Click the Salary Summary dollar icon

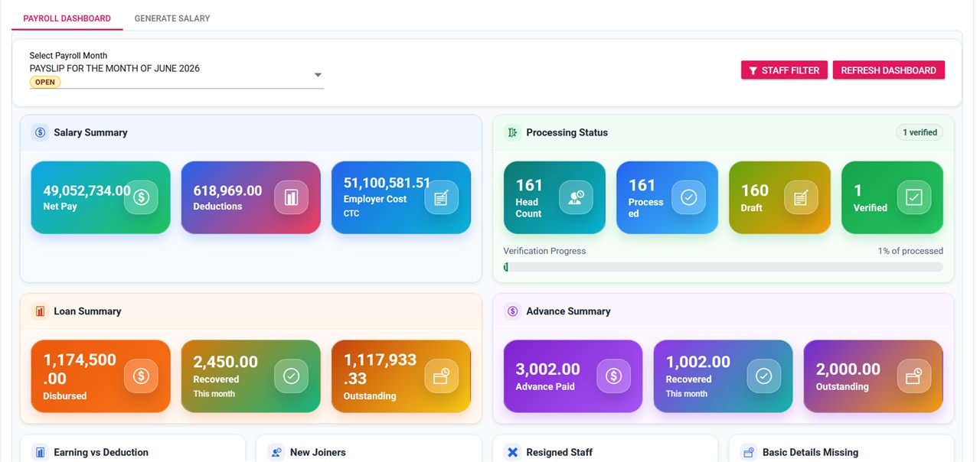point(40,132)
